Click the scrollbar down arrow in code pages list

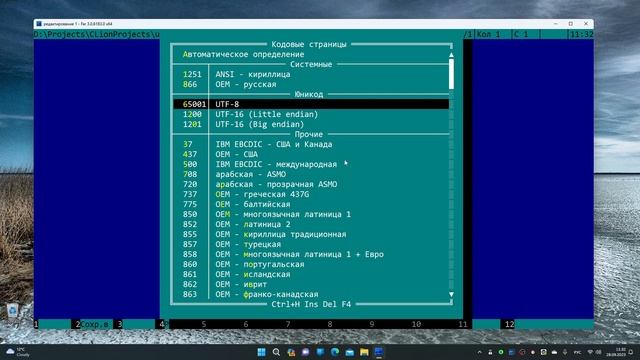(x=451, y=294)
